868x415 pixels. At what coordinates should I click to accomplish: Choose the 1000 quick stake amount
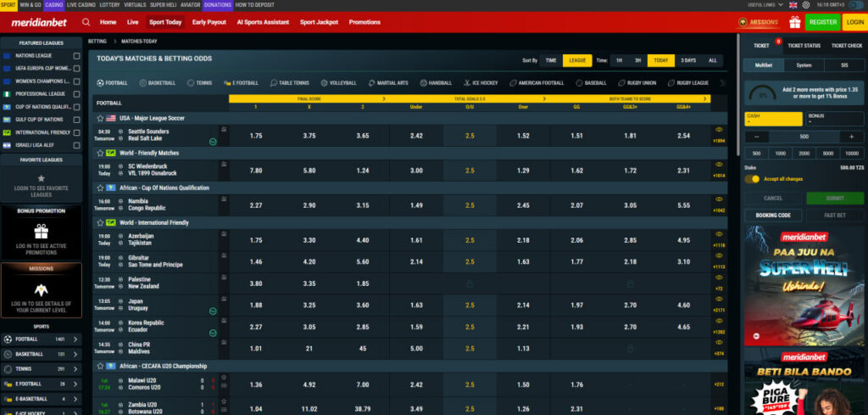click(780, 154)
